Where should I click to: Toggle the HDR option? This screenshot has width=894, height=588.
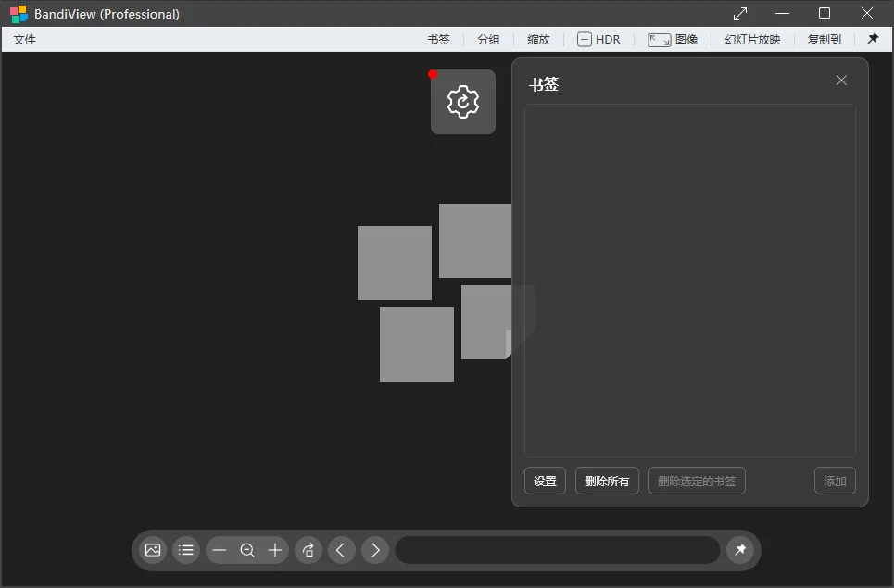click(598, 39)
